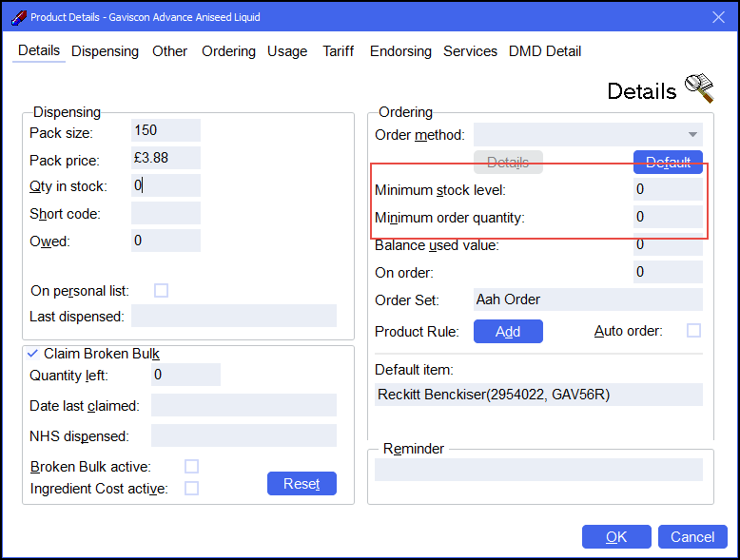Click the Minimum stock level field
The image size is (740, 560).
pos(668,189)
